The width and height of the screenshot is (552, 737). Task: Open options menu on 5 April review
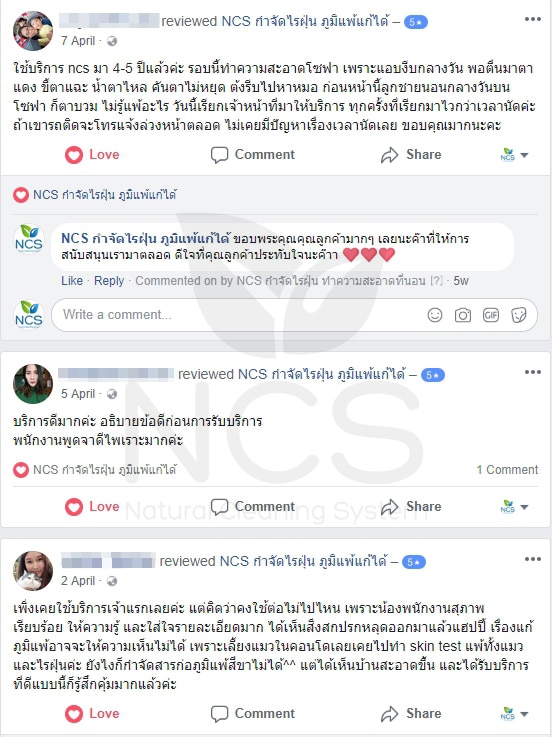click(532, 372)
